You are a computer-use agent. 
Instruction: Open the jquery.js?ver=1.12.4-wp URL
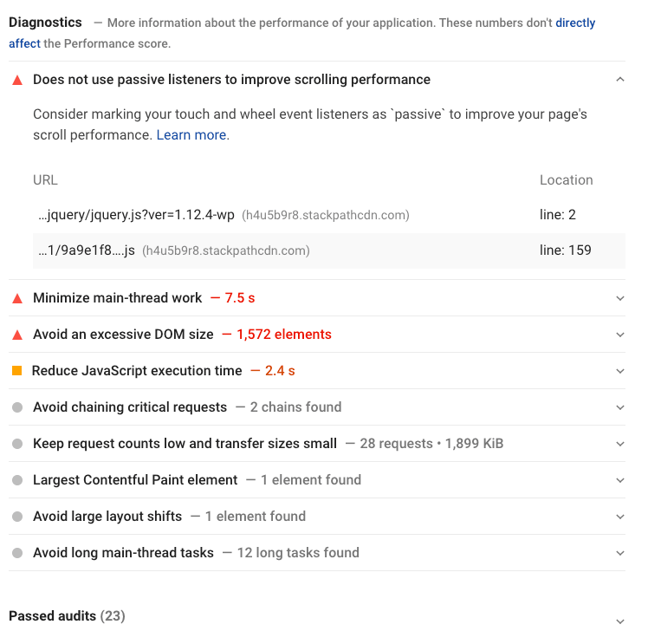(x=136, y=215)
